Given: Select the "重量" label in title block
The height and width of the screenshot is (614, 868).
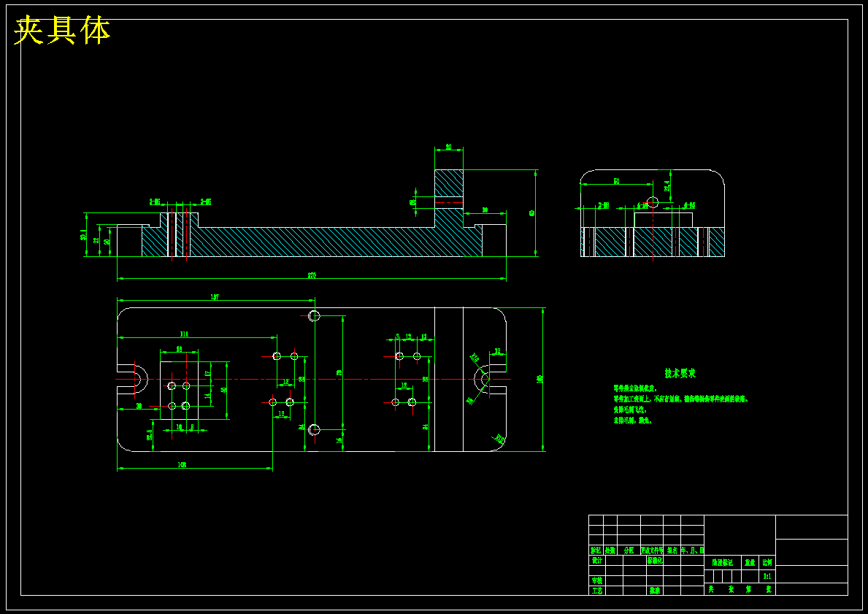Looking at the screenshot, I should 750,562.
